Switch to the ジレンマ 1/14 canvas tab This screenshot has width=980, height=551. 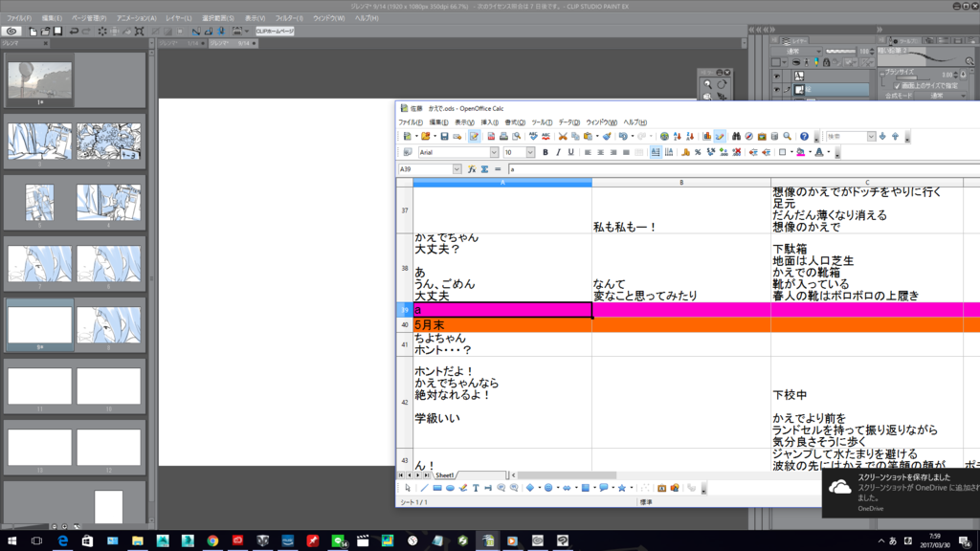tap(181, 43)
